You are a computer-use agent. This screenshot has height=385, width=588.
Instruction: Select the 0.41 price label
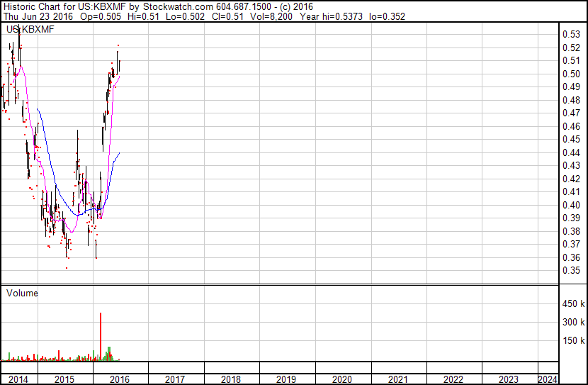(571, 191)
